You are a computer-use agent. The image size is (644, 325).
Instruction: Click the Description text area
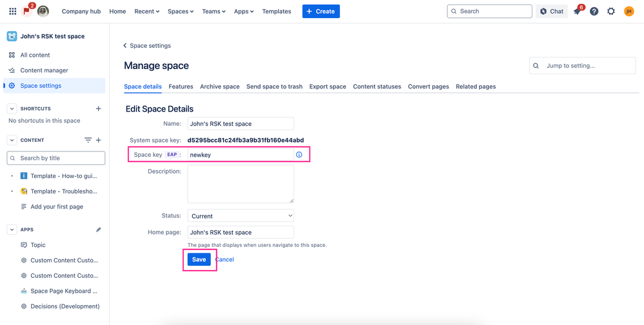[x=241, y=184]
